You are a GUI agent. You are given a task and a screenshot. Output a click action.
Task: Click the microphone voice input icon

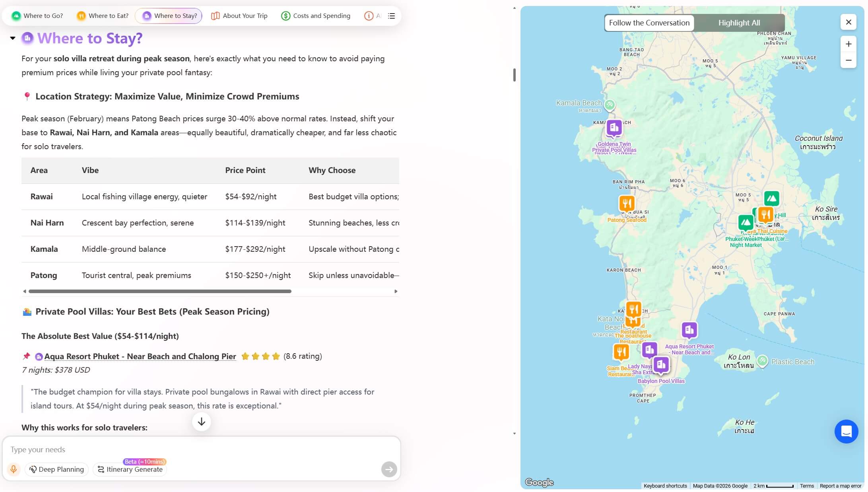click(14, 469)
